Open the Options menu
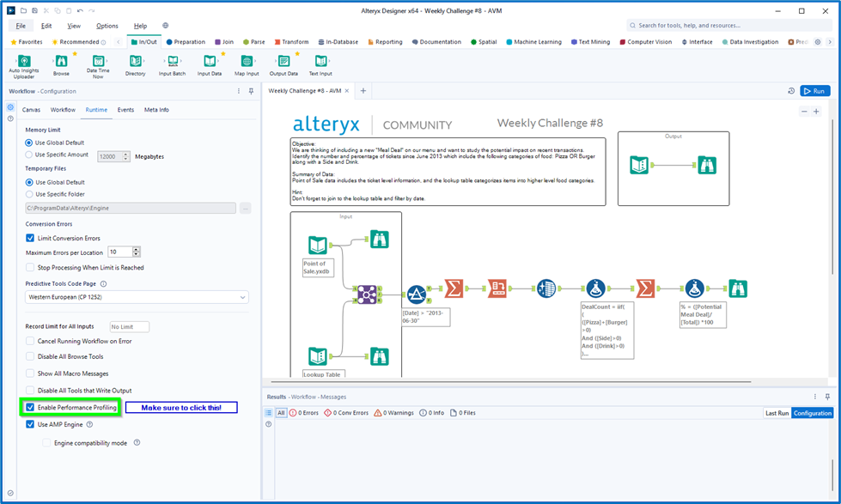This screenshot has height=504, width=841. click(x=107, y=26)
